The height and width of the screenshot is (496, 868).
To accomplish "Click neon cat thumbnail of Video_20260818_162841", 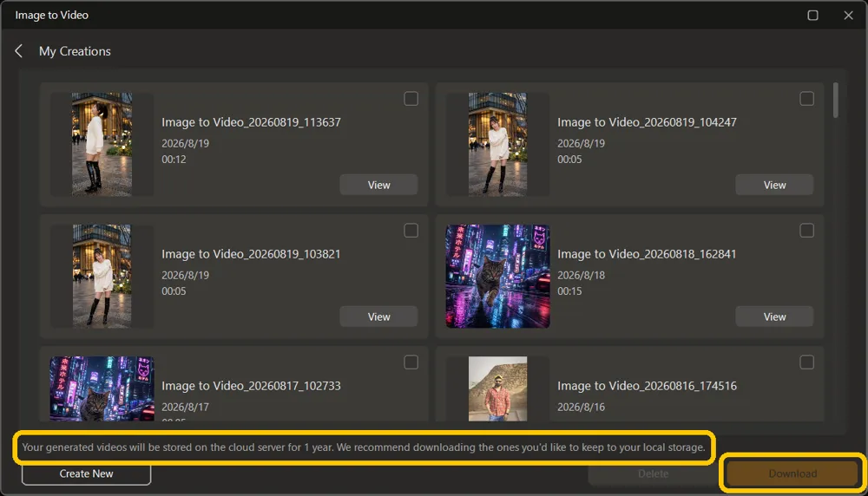I will (497, 276).
